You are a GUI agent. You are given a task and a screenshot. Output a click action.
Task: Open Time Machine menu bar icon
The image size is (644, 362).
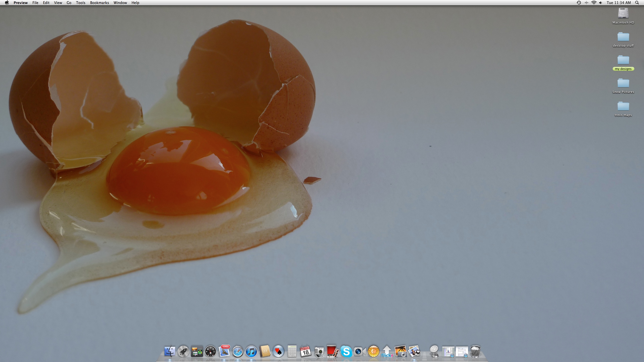pyautogui.click(x=579, y=3)
